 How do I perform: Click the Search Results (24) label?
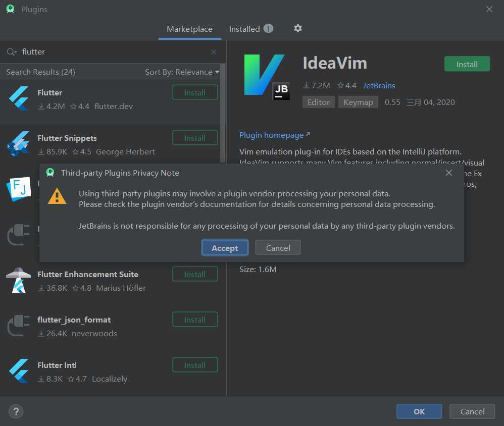[x=40, y=72]
